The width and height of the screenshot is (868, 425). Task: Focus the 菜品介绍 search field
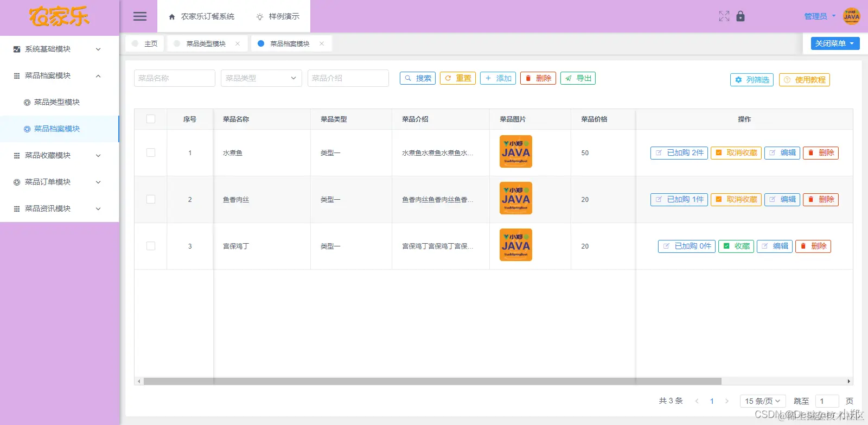pos(348,78)
